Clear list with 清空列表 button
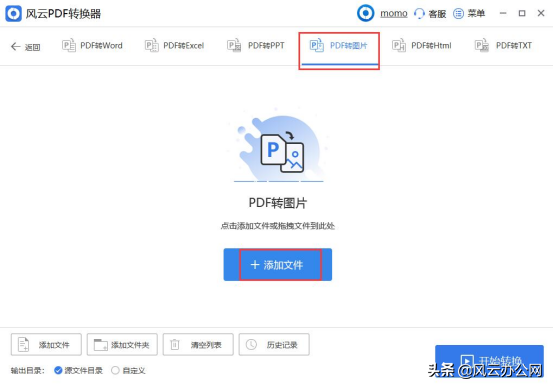The height and width of the screenshot is (389, 554). [198, 344]
